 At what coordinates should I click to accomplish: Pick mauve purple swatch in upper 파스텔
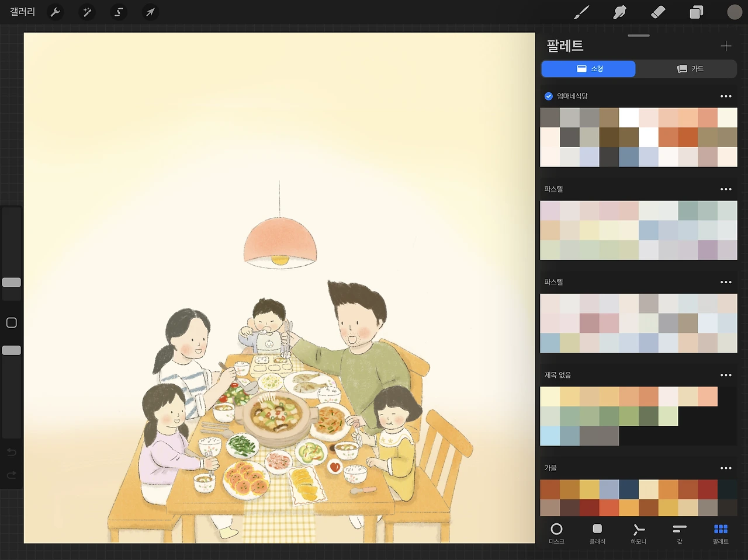(x=708, y=250)
